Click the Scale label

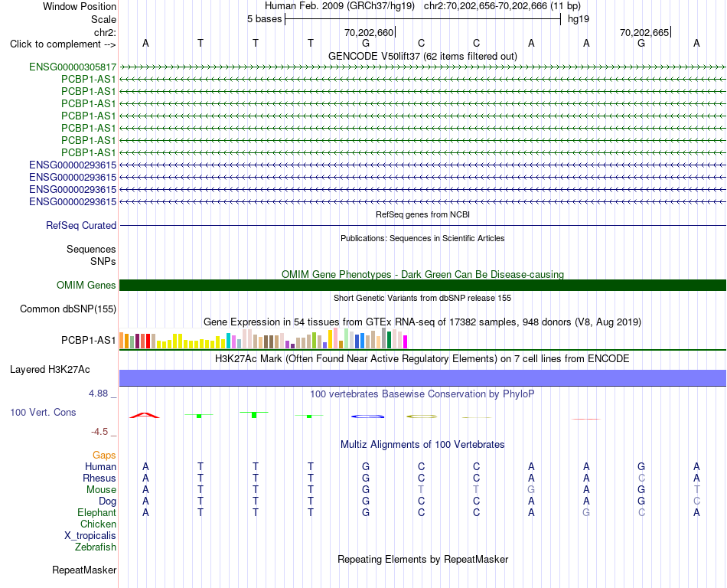104,19
